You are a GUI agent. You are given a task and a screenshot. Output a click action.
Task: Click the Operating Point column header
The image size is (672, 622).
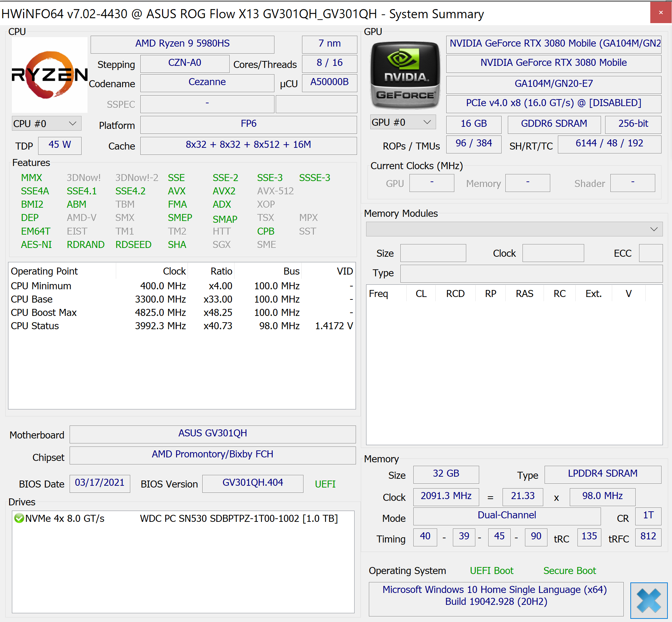click(62, 271)
